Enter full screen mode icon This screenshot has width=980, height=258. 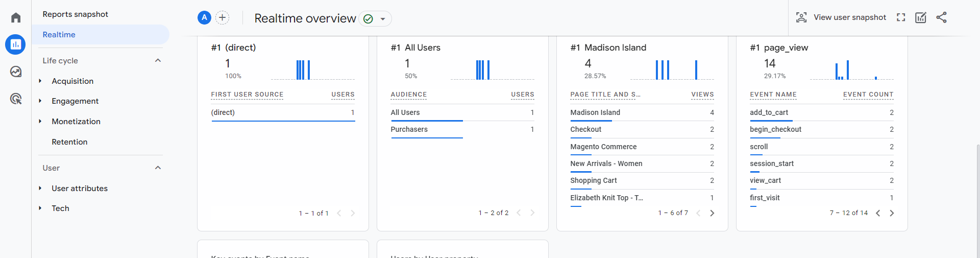tap(901, 17)
